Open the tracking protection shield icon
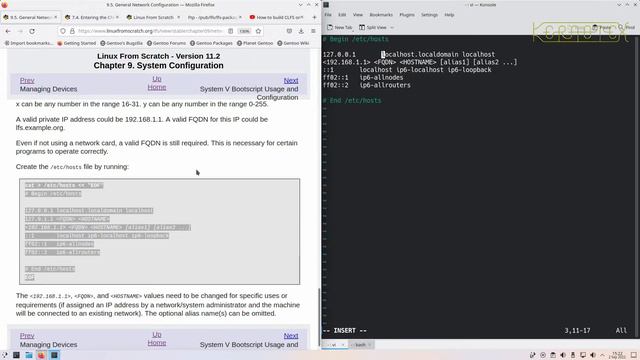The height and width of the screenshot is (360, 640). [63, 31]
